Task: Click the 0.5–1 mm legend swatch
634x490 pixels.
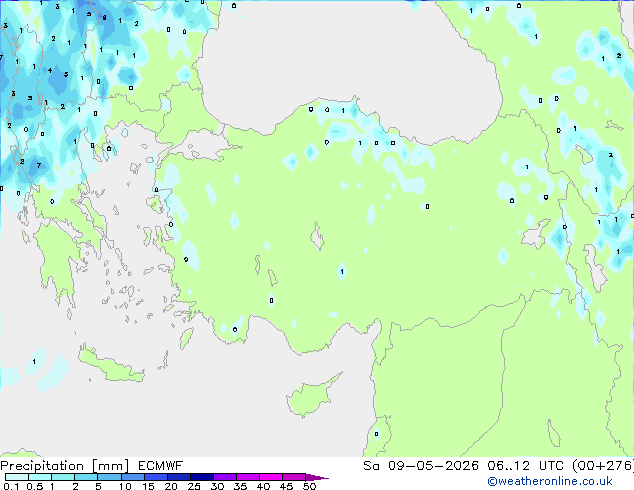Action: coord(40,477)
